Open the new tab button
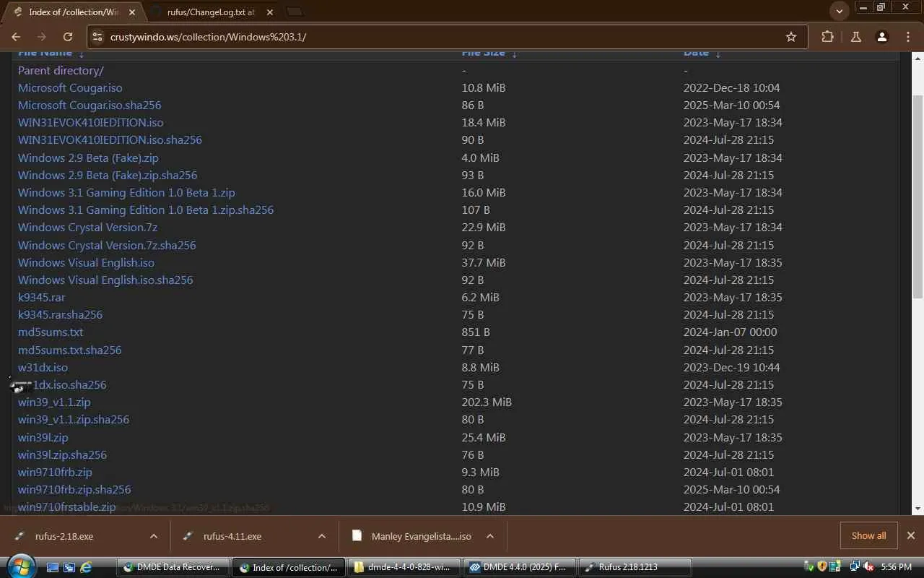 [294, 12]
